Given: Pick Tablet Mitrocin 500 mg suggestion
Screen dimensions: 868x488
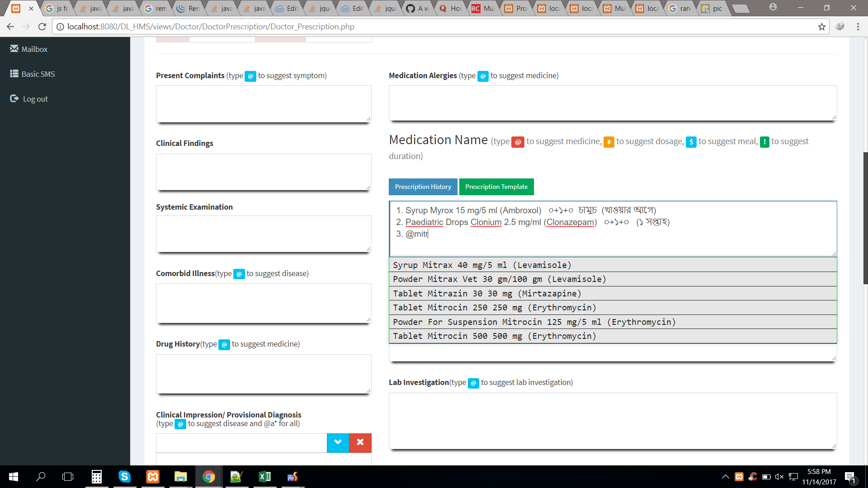Looking at the screenshot, I should click(495, 336).
